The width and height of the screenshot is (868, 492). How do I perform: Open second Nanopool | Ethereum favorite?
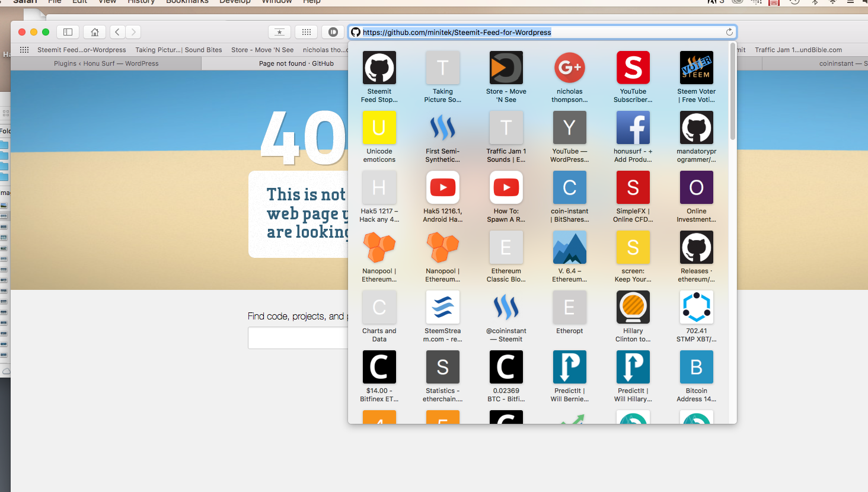point(443,247)
